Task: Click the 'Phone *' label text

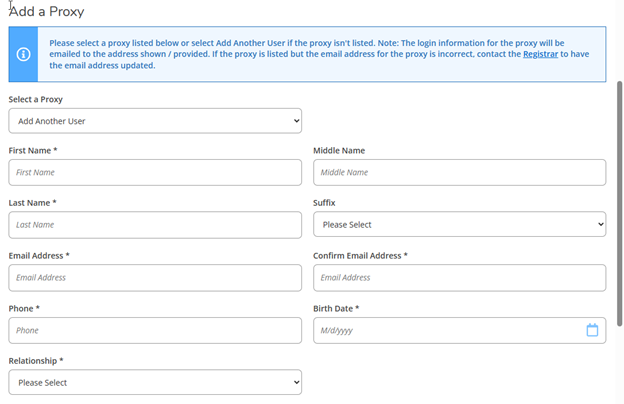Action: coord(24,308)
